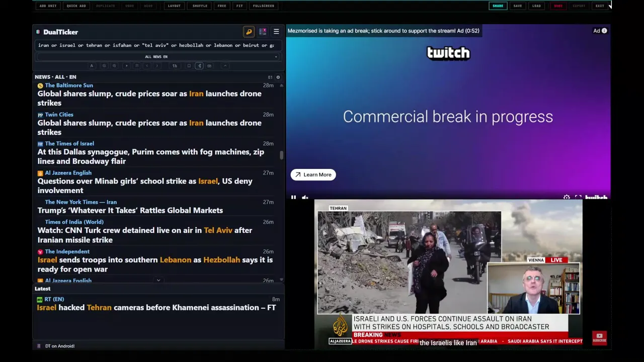Click the 'NEWS · ALL · EN' panel header

(x=55, y=77)
